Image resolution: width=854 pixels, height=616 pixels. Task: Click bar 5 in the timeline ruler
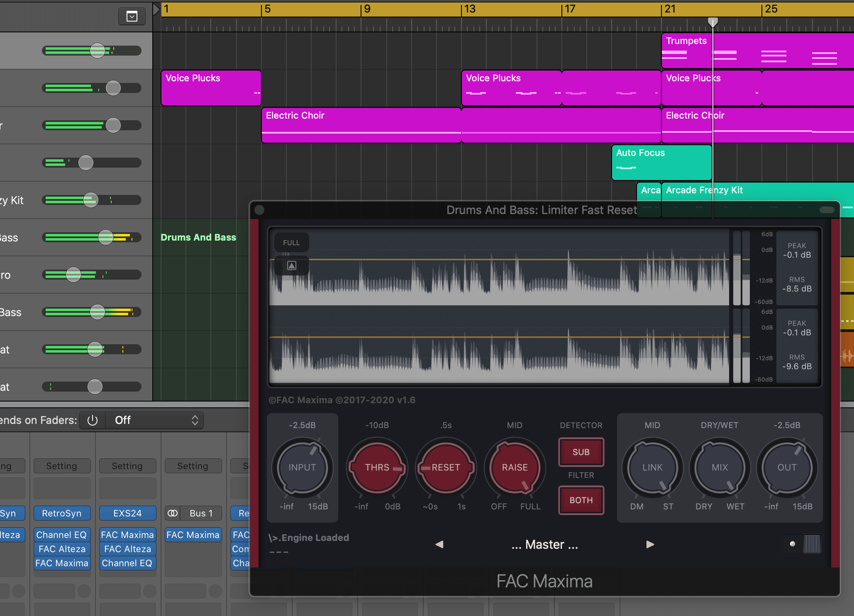[x=267, y=9]
